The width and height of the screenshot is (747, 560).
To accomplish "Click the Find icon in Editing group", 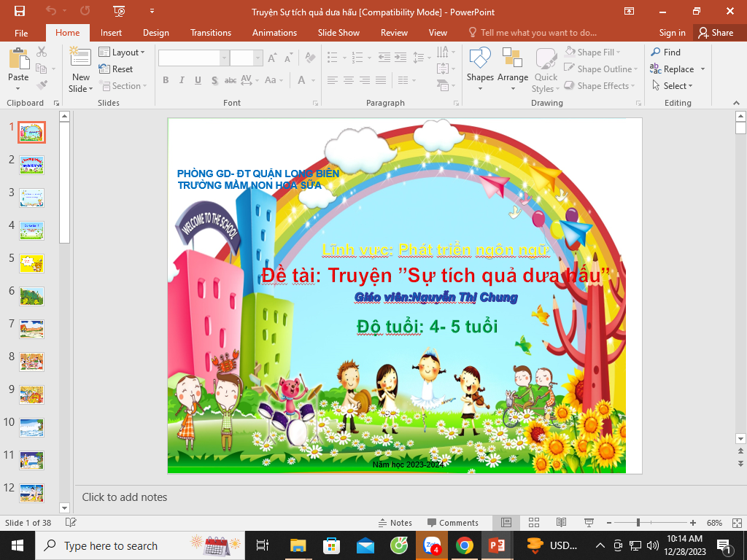I will point(665,52).
